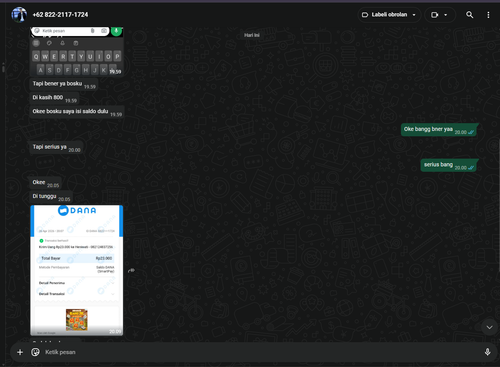The image size is (500, 367).
Task: Open the DANA payment receipt image
Action: tap(77, 270)
